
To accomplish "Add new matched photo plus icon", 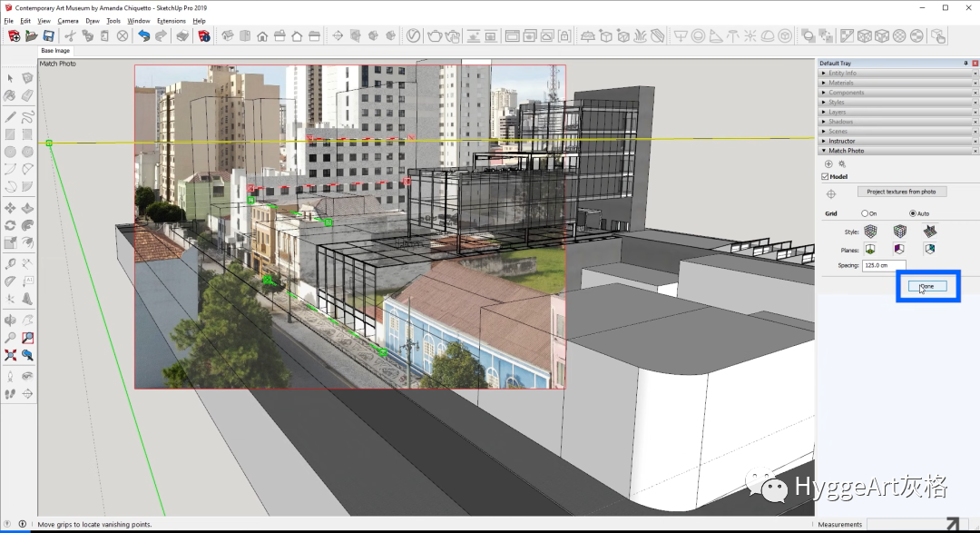I will coord(828,164).
